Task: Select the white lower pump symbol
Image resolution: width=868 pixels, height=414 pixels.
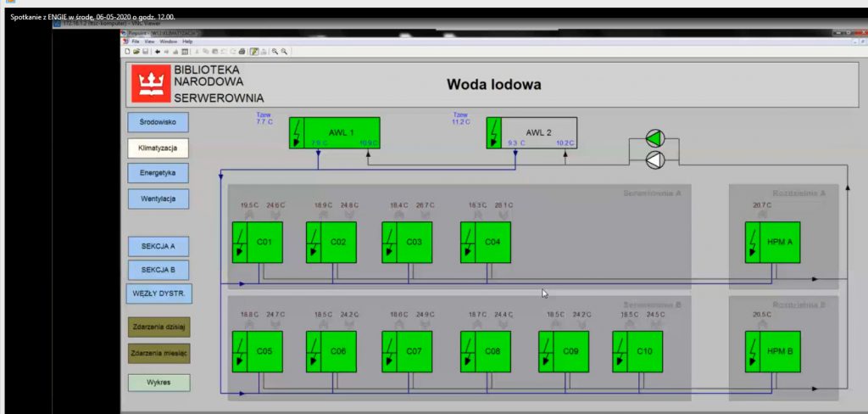Action: [x=657, y=159]
